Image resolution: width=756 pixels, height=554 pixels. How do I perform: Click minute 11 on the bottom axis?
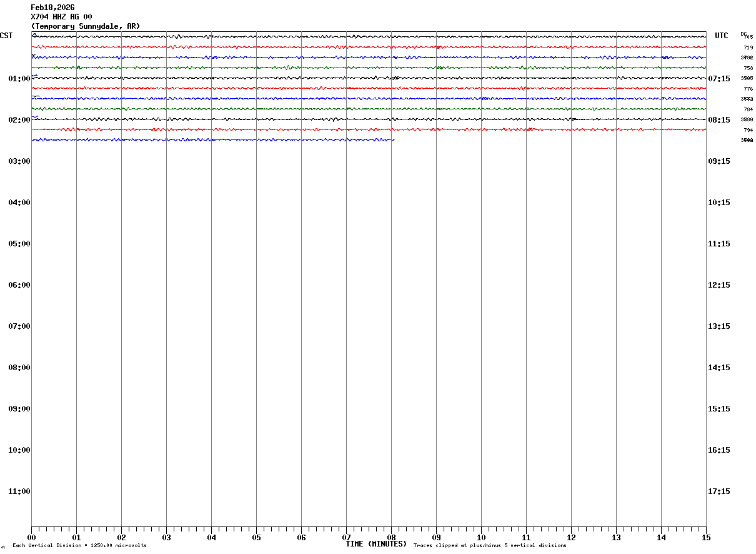[526, 537]
